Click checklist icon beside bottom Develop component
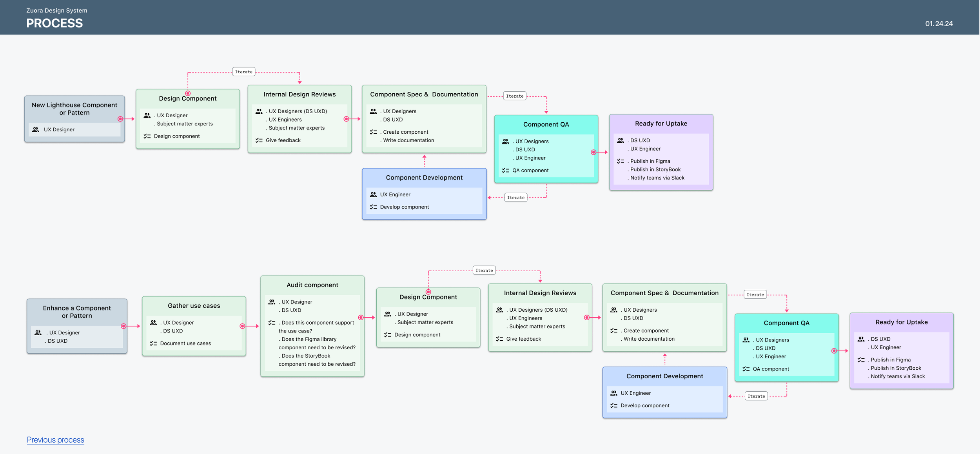This screenshot has height=454, width=980. [x=613, y=405]
